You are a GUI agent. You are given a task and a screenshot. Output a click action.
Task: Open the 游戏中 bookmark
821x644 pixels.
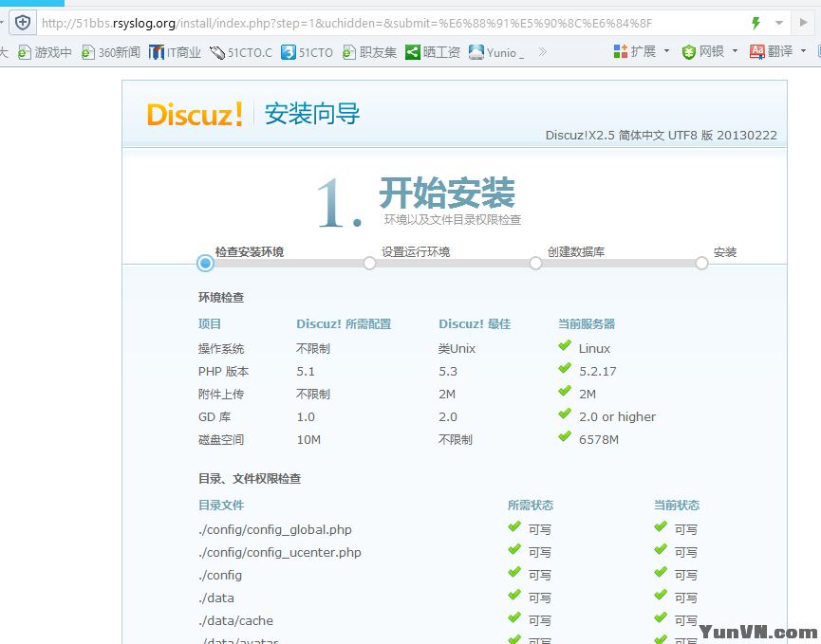pyautogui.click(x=45, y=52)
